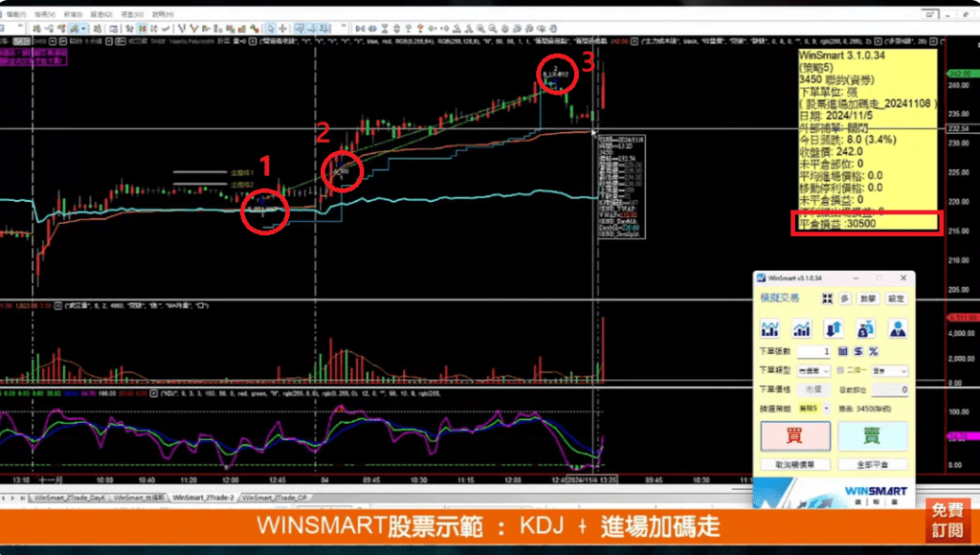Open the candlestick chart icon in WinSmart panel
This screenshot has width=980, height=555.
tap(770, 328)
